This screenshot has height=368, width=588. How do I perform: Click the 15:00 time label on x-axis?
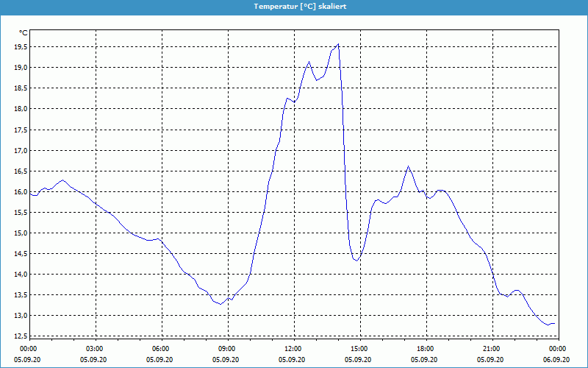point(359,349)
